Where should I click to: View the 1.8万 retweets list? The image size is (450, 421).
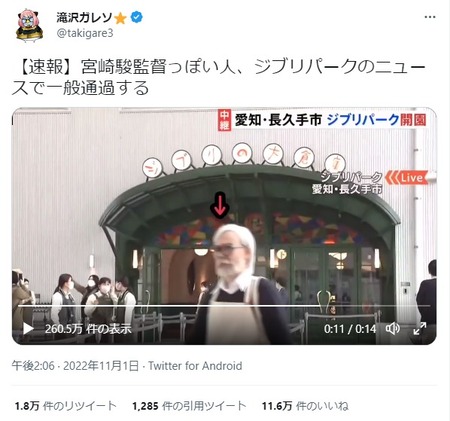click(x=66, y=406)
